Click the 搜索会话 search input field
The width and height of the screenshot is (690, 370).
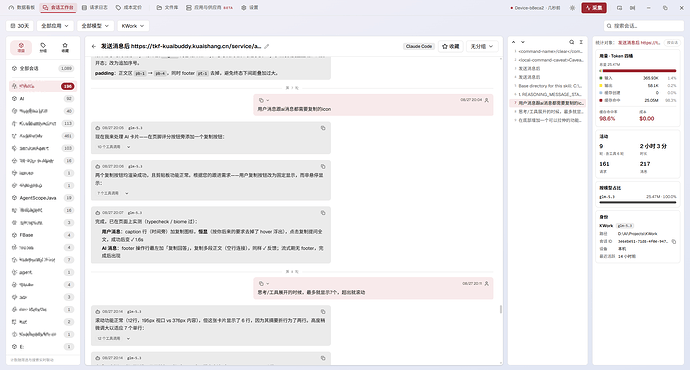pyautogui.click(x=643, y=26)
